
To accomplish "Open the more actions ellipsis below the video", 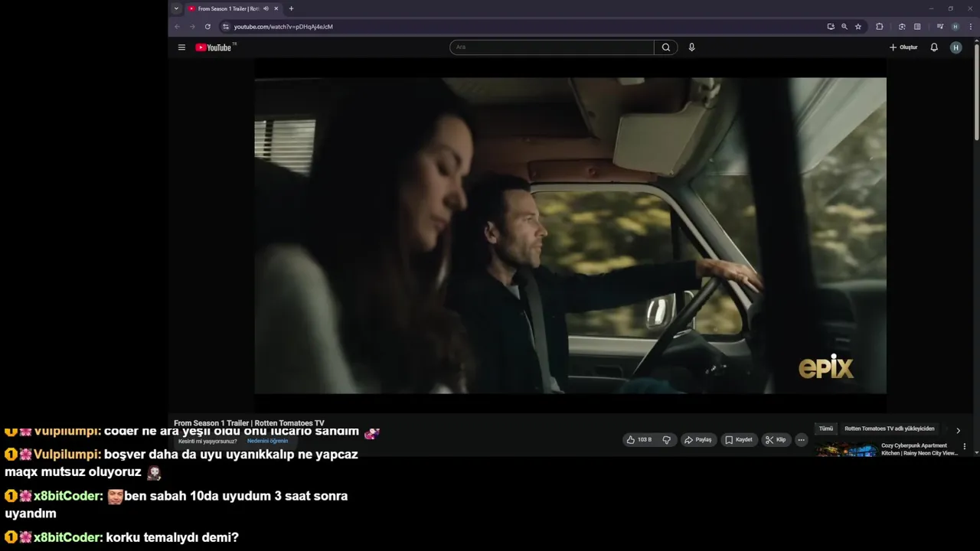I will click(x=801, y=440).
